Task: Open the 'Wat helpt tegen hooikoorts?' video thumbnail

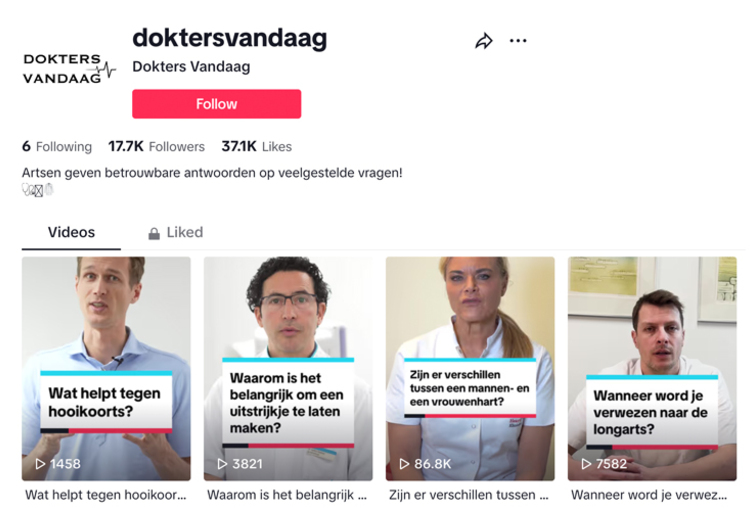Action: coord(106,368)
